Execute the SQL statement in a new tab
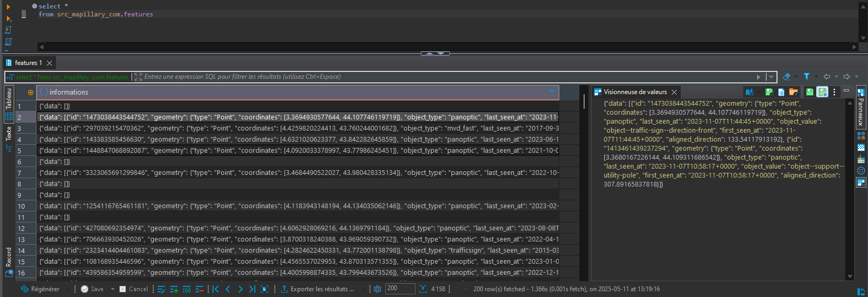 (8, 18)
